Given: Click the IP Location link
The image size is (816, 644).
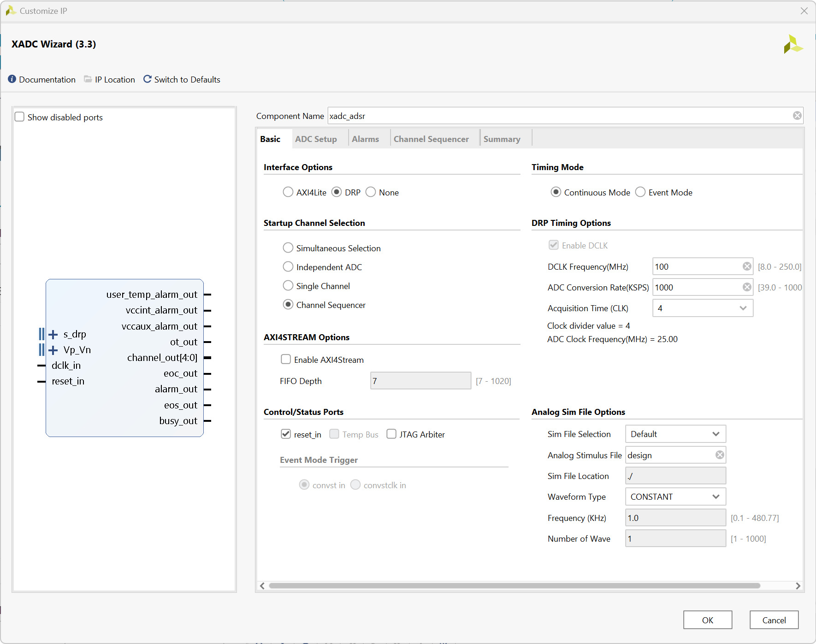Looking at the screenshot, I should point(115,79).
